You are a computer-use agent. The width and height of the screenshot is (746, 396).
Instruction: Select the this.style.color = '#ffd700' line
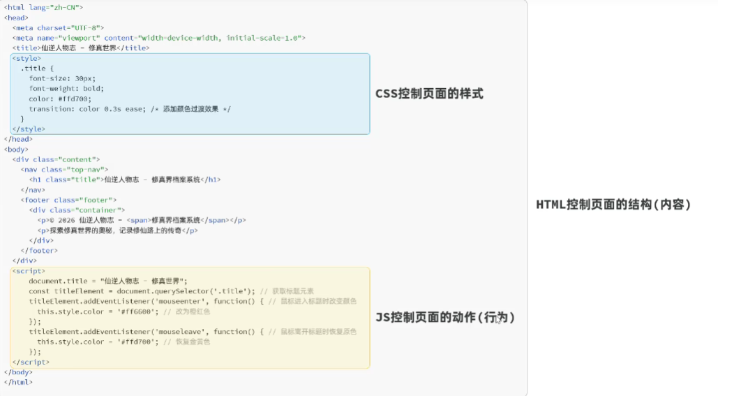(x=123, y=342)
